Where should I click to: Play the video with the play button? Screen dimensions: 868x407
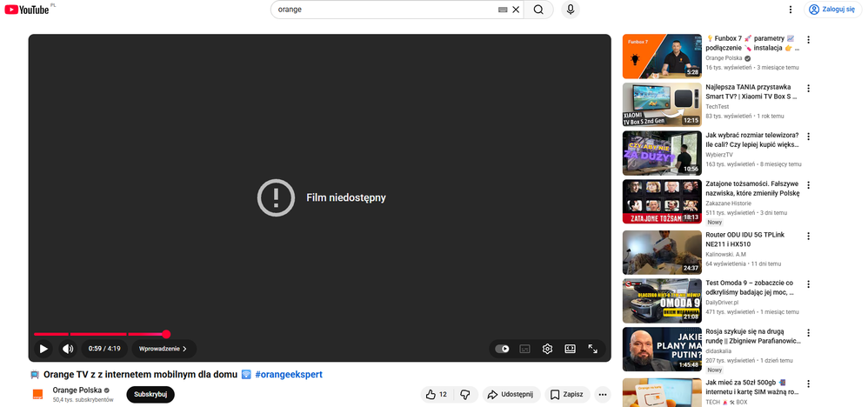point(43,349)
